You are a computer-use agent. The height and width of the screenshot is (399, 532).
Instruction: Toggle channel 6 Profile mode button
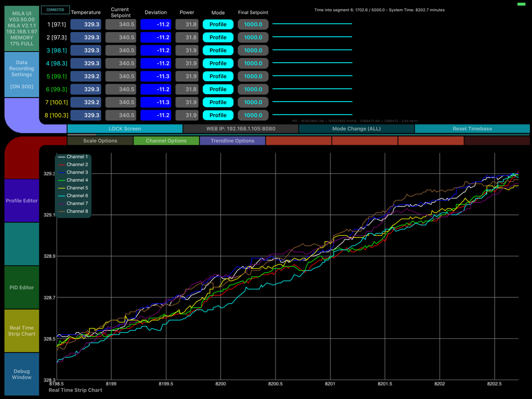[x=218, y=89]
